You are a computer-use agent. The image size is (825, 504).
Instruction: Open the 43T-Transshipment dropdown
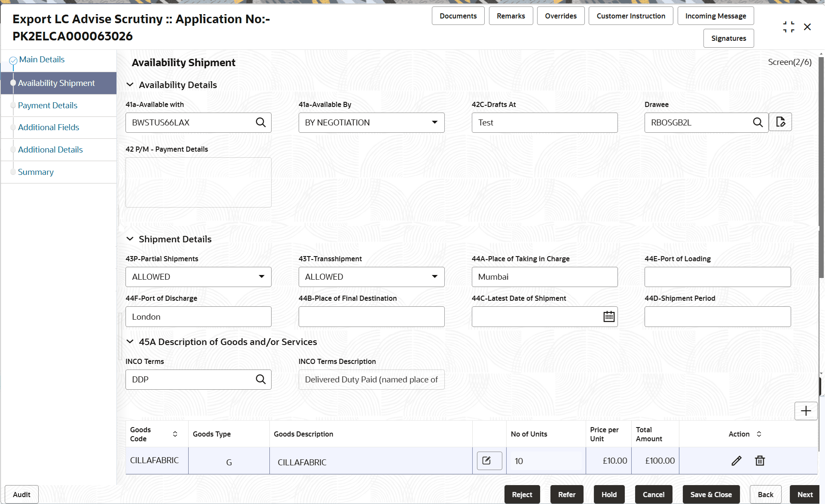tap(434, 277)
